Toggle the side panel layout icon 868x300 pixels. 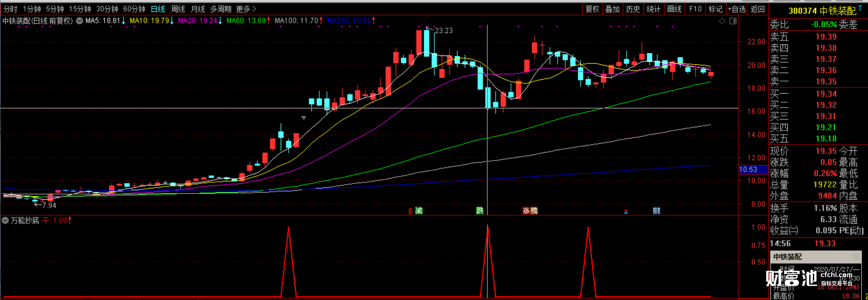[x=733, y=21]
